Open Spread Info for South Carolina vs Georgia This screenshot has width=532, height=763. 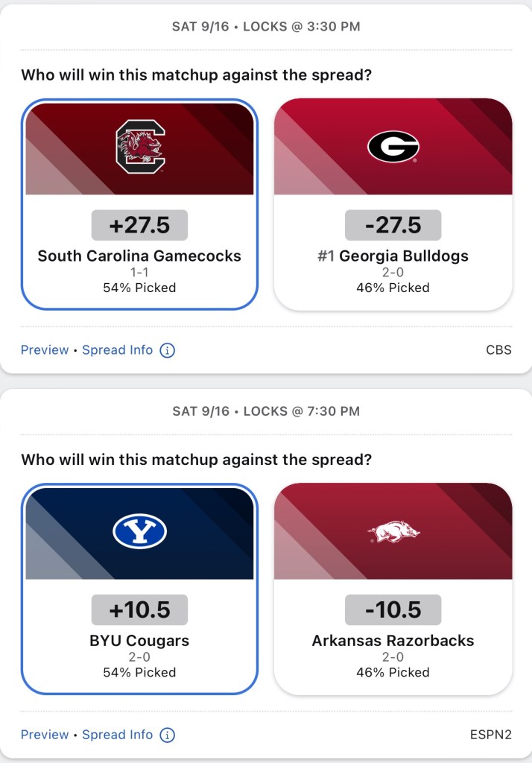[117, 350]
